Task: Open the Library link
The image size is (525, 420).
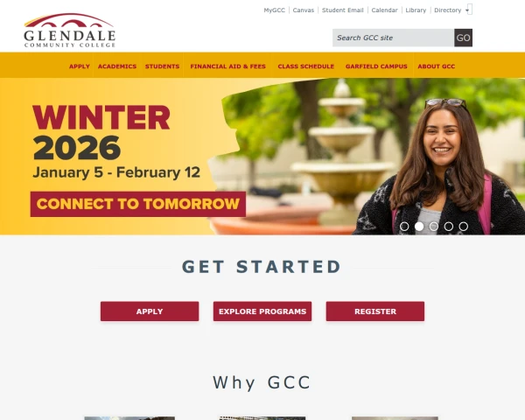Action: click(x=416, y=10)
